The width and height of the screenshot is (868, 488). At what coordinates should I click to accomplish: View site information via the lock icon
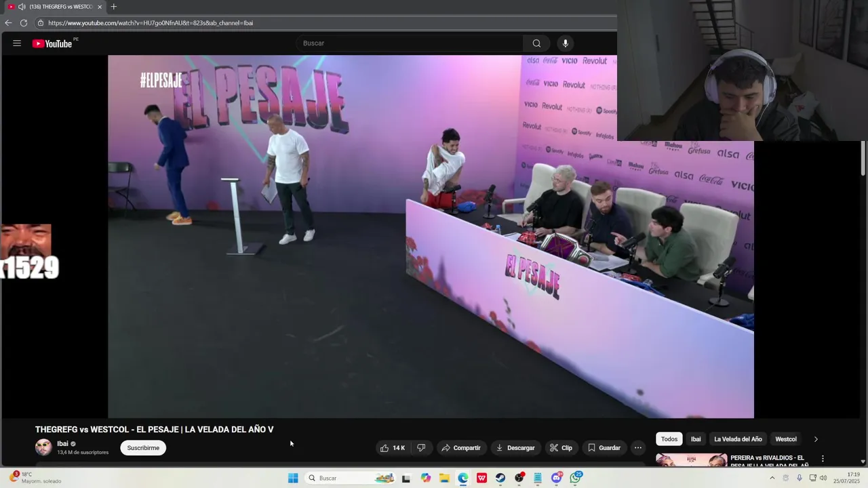point(41,23)
